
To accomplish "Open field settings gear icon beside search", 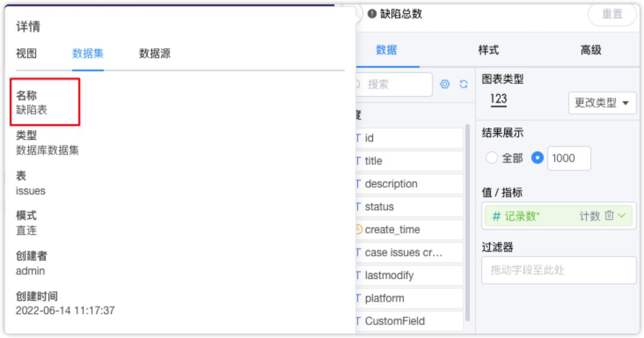I will (x=445, y=84).
